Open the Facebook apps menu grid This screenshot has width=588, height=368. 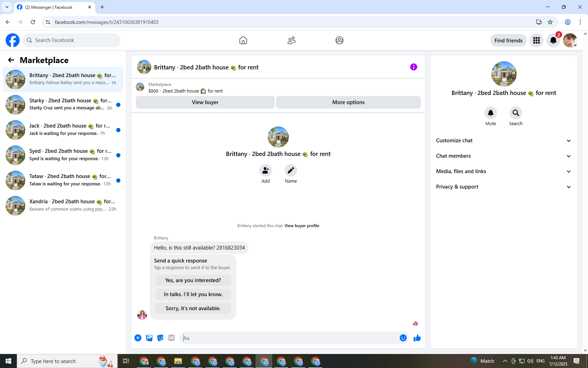coord(537,40)
